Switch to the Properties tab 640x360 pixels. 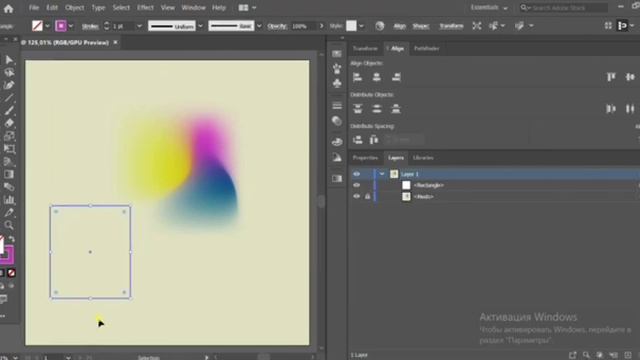[365, 158]
